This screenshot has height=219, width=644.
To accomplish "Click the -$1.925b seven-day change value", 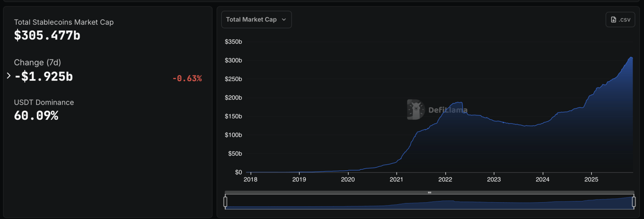I will (44, 77).
